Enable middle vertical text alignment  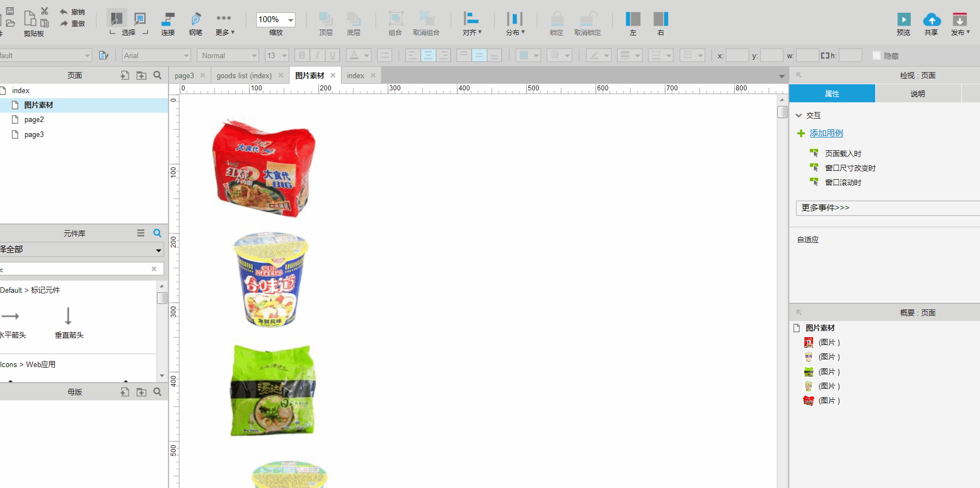point(479,55)
